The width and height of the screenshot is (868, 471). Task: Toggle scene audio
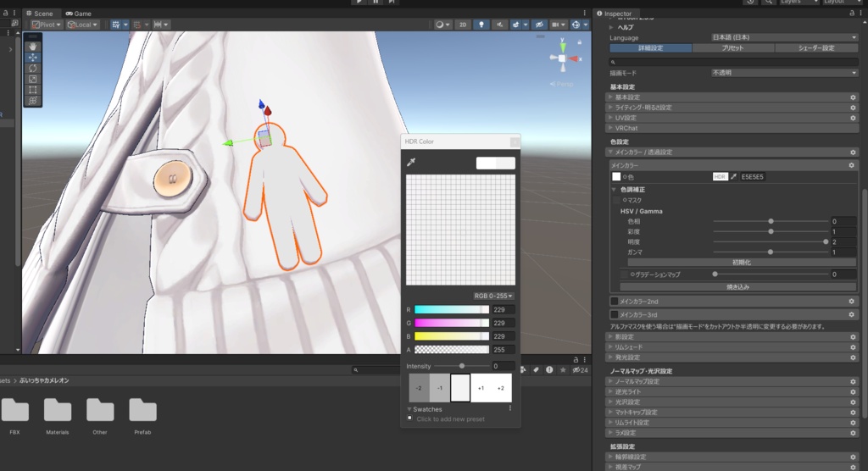(x=499, y=25)
